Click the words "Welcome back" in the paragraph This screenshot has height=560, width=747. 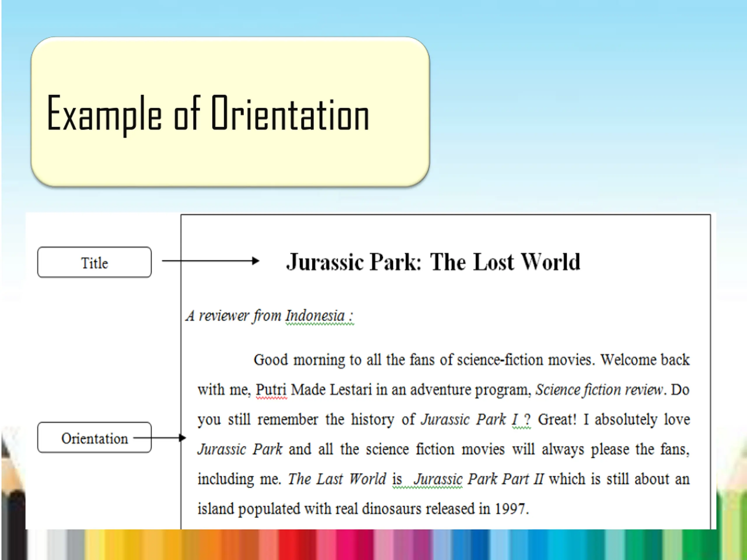[x=645, y=360]
